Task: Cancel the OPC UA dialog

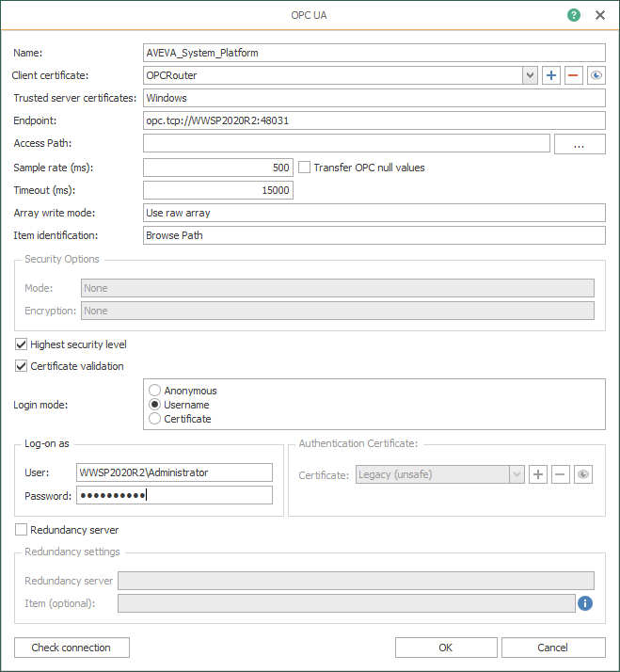Action: pos(553,648)
